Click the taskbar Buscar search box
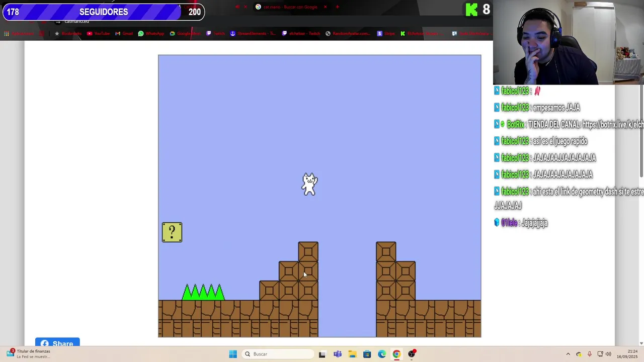 [278, 354]
